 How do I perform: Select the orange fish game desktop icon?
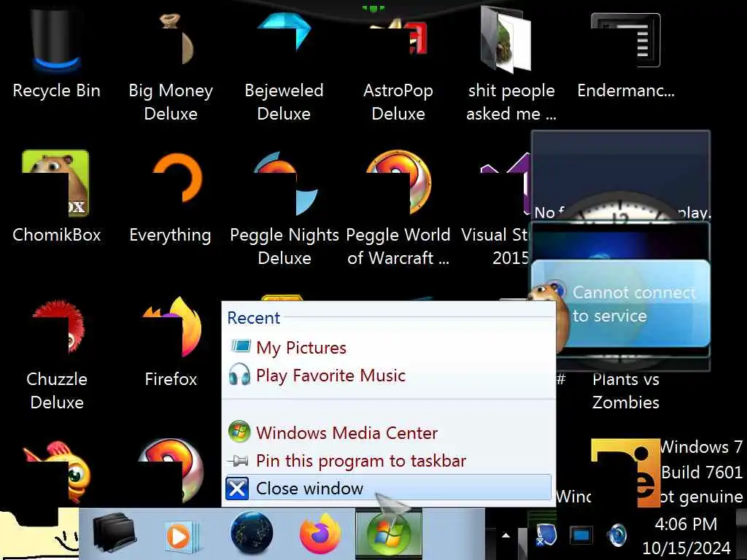pyautogui.click(x=56, y=472)
